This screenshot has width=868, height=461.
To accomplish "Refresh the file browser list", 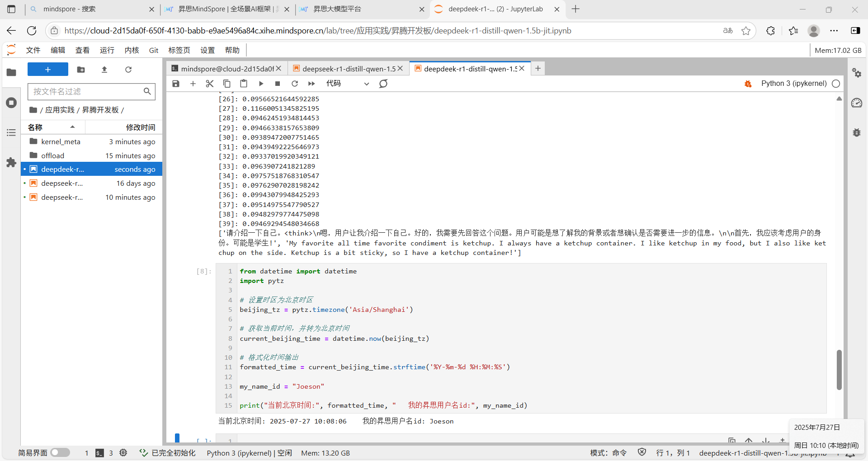I will pyautogui.click(x=128, y=70).
